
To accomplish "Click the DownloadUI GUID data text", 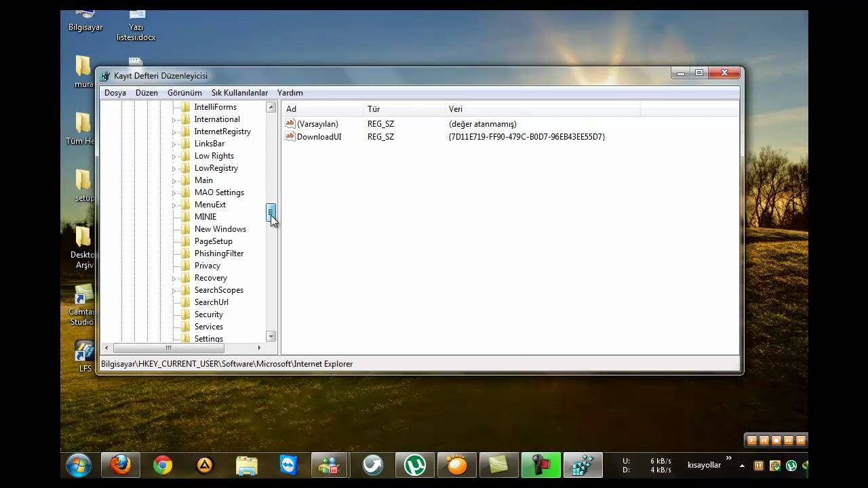I will (x=527, y=137).
